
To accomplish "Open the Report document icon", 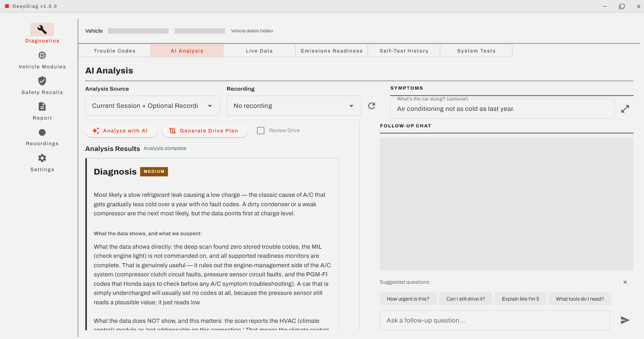I will pos(42,106).
